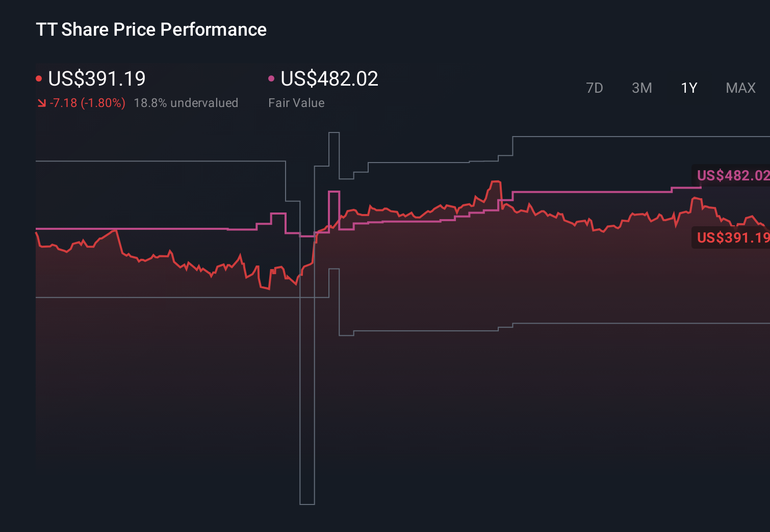770x532 pixels.
Task: Toggle the Fair Value series via its legend
Action: (x=329, y=79)
